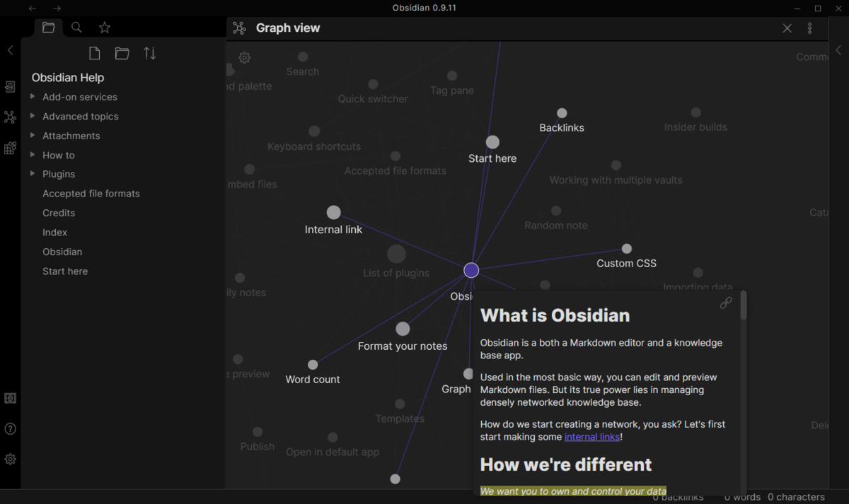849x504 pixels.
Task: Create a new note with the page icon
Action: click(94, 53)
